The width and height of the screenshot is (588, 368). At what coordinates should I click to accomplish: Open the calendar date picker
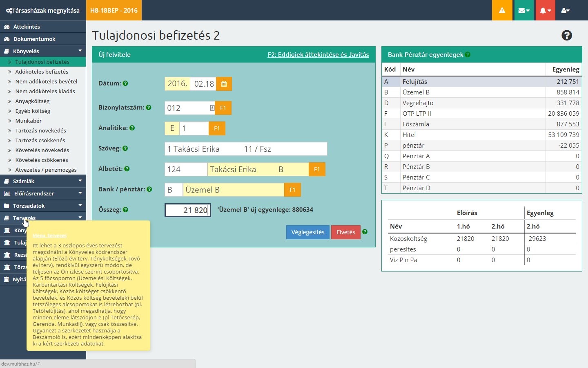point(224,84)
